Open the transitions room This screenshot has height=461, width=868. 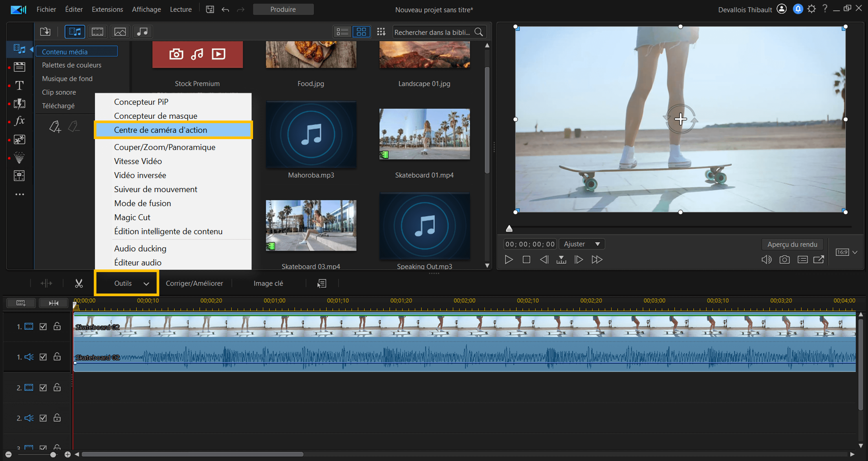click(x=19, y=103)
